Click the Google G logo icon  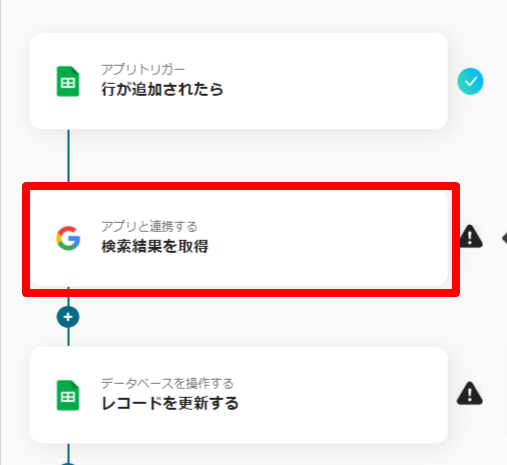pyautogui.click(x=68, y=238)
